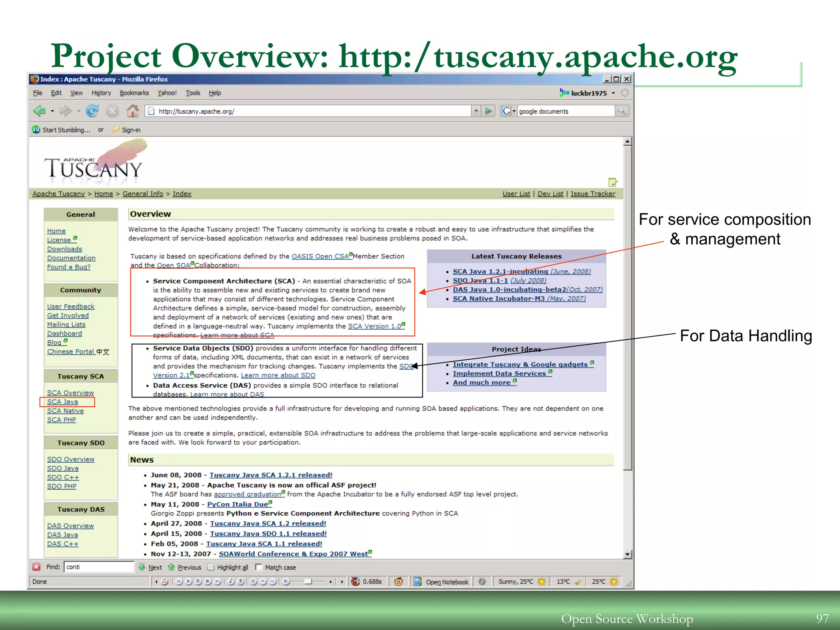
Task: Open the Yahoo! menu
Action: 167,93
